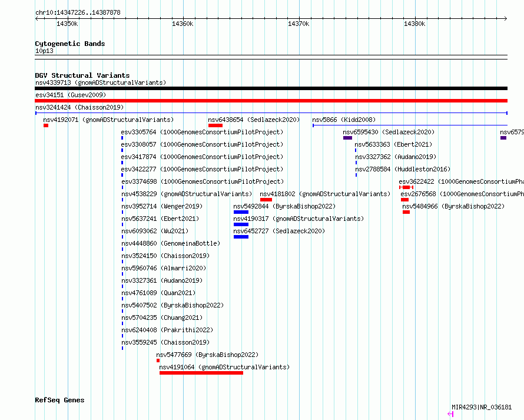The image size is (524, 420).
Task: Click the nsv4339713 gnomADStructuralVariants label
Action: [101, 82]
